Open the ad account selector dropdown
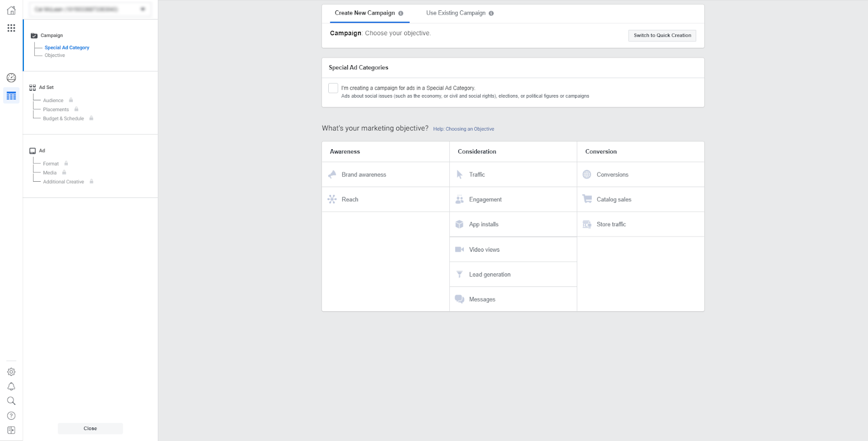868x441 pixels. [90, 9]
